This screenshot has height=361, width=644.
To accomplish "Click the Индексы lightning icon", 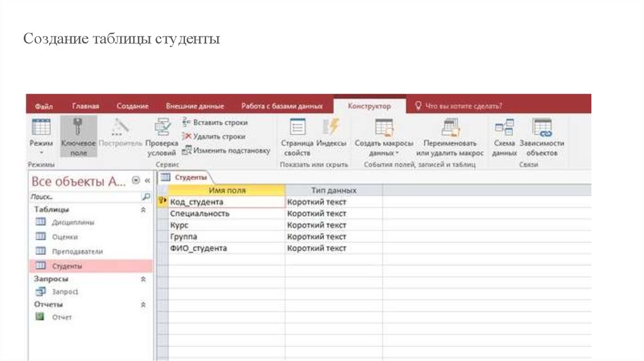I will (331, 128).
